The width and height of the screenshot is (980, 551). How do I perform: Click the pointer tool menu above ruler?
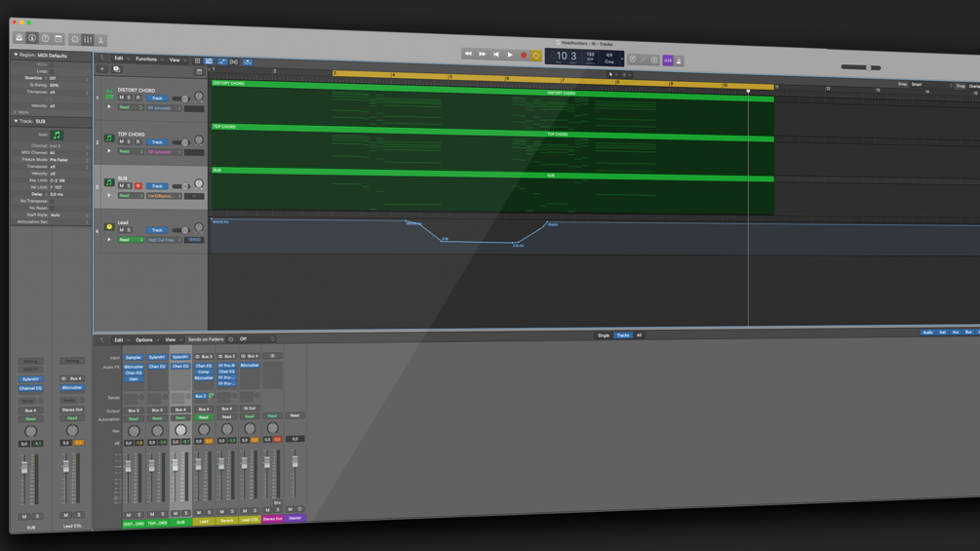tap(612, 74)
